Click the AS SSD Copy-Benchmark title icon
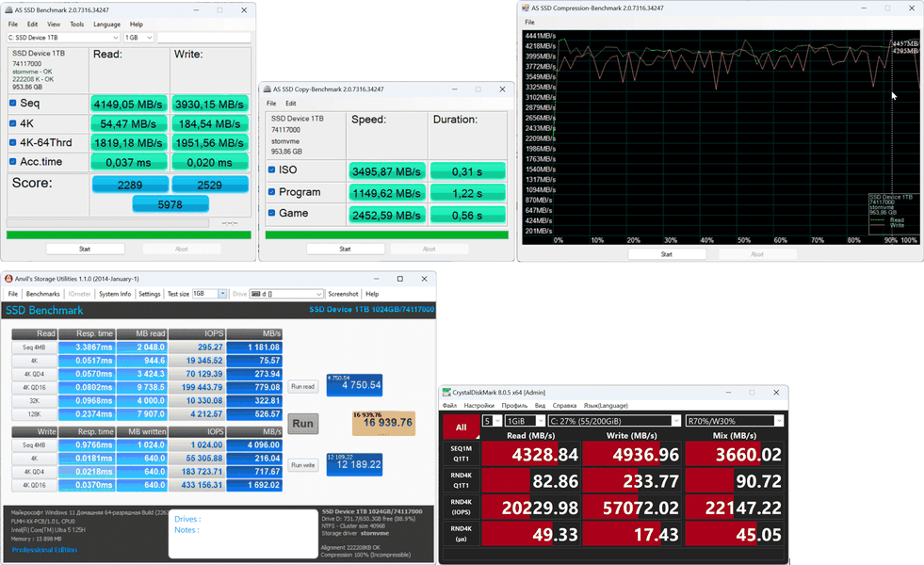The image size is (924, 565). tap(267, 89)
